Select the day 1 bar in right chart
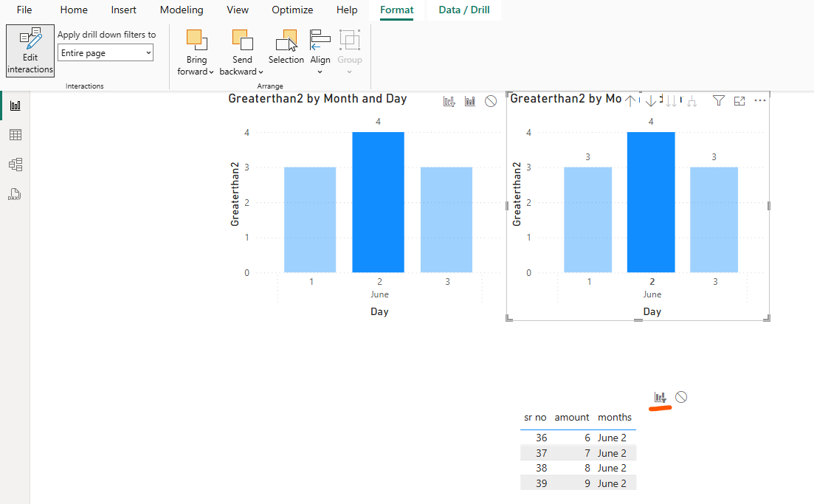The image size is (814, 504). [587, 220]
